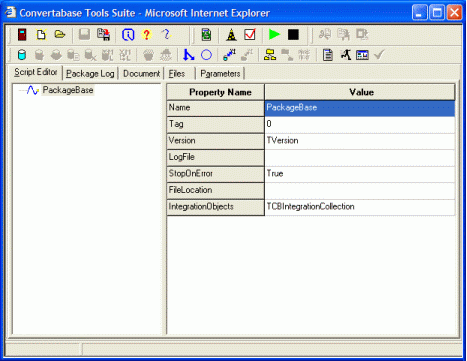Click the running man icon
Screen dimensions: 467x361
346,55
